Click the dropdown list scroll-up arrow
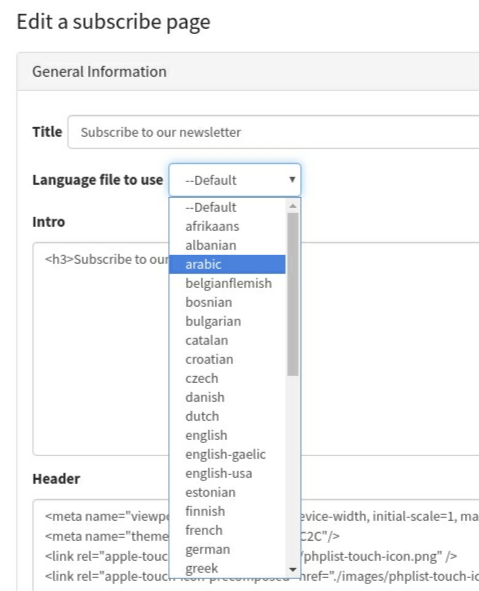479x591 pixels. click(x=293, y=206)
